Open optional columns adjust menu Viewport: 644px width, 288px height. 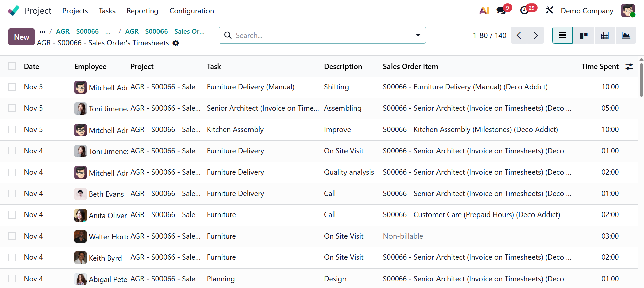coord(629,67)
